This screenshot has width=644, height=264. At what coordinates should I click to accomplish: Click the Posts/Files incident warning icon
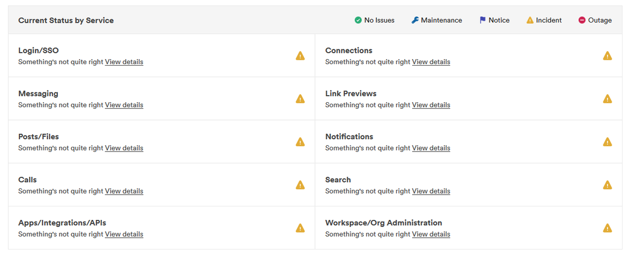[300, 142]
